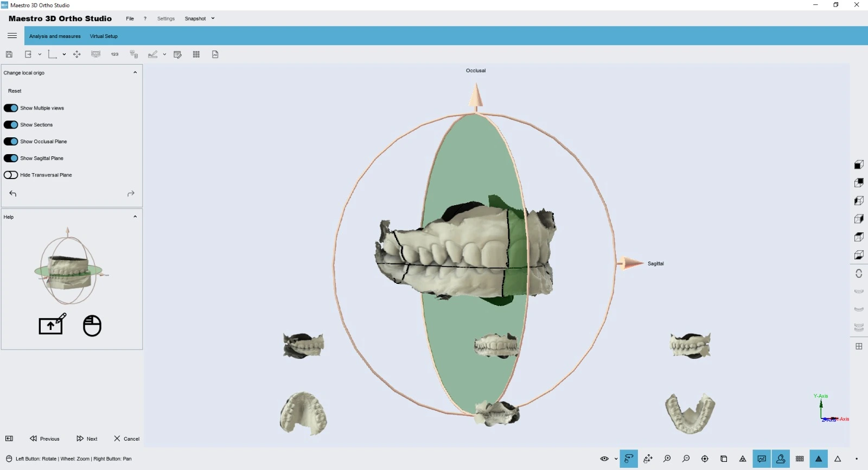Collapse the Help panel
The image size is (868, 470).
[x=135, y=217]
